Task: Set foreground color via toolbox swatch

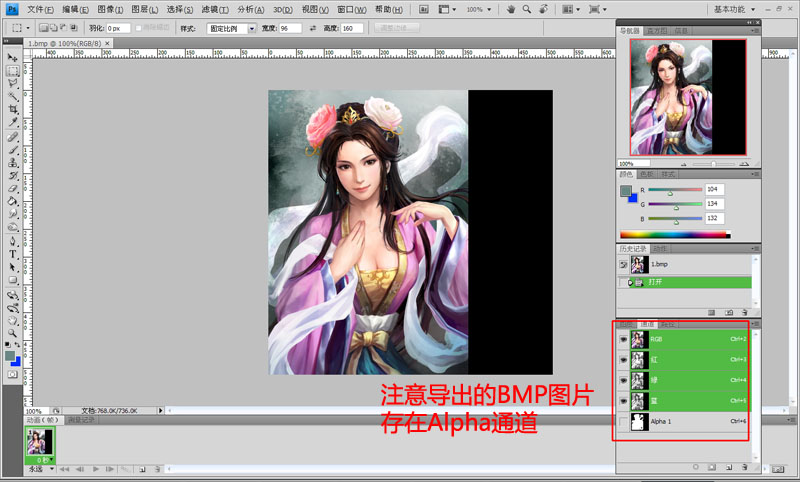Action: [10, 355]
